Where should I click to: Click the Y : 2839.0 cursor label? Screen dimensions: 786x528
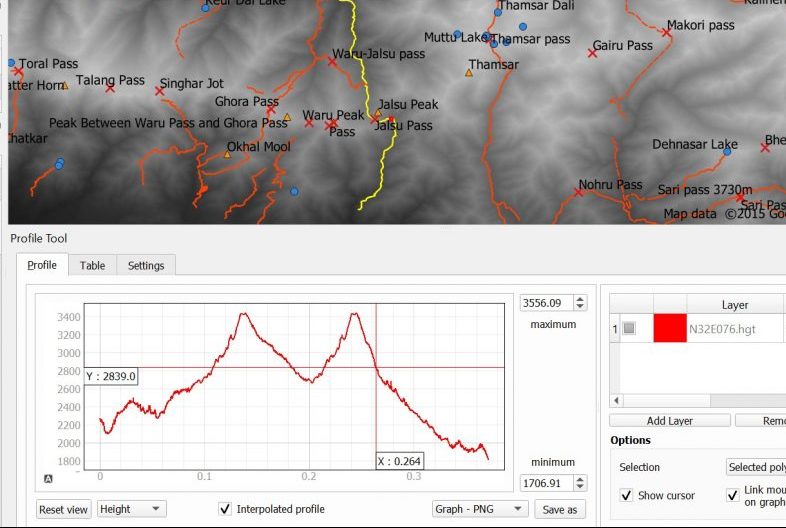click(x=111, y=376)
